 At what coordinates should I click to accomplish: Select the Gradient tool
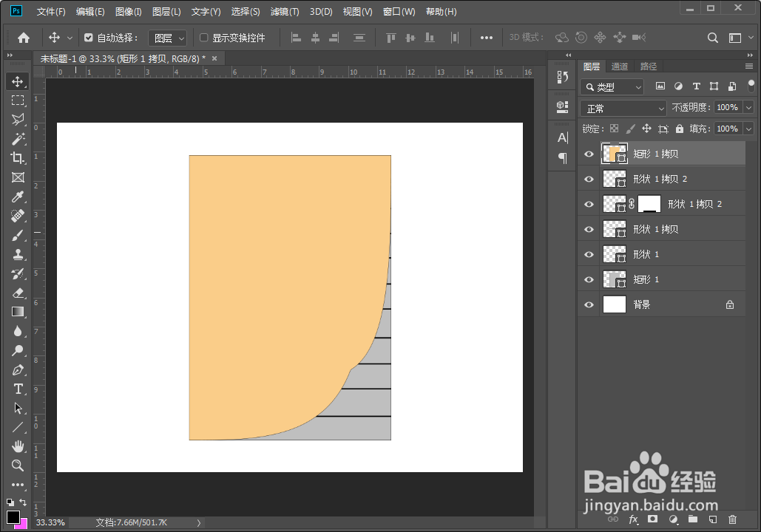click(18, 312)
